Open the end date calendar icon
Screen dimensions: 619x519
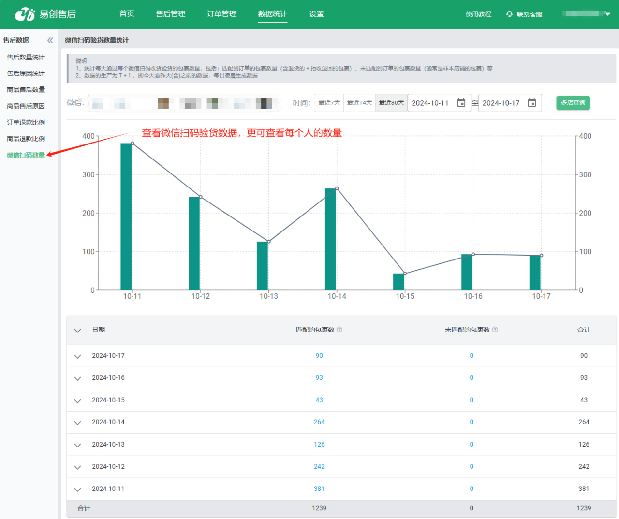tap(532, 102)
